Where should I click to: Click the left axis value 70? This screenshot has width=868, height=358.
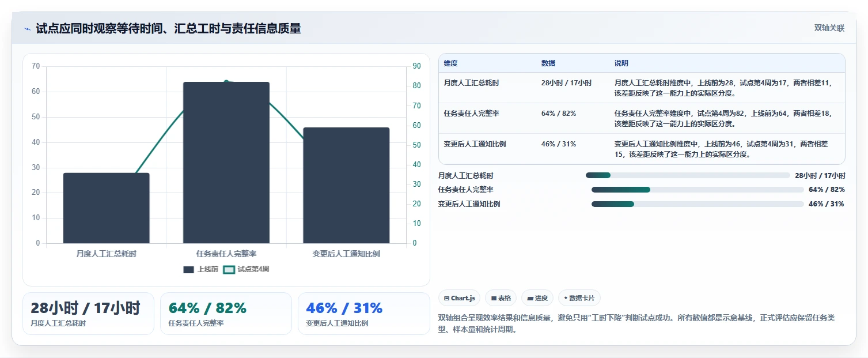pos(36,66)
